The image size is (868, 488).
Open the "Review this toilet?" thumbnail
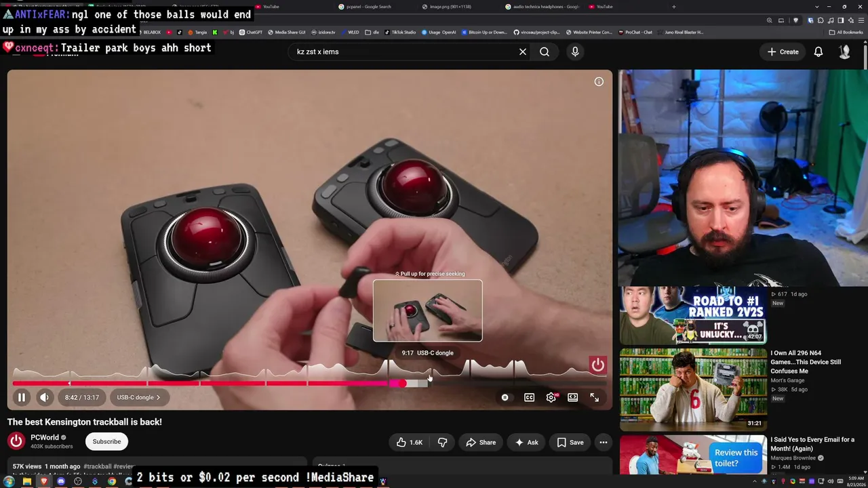[693, 455]
